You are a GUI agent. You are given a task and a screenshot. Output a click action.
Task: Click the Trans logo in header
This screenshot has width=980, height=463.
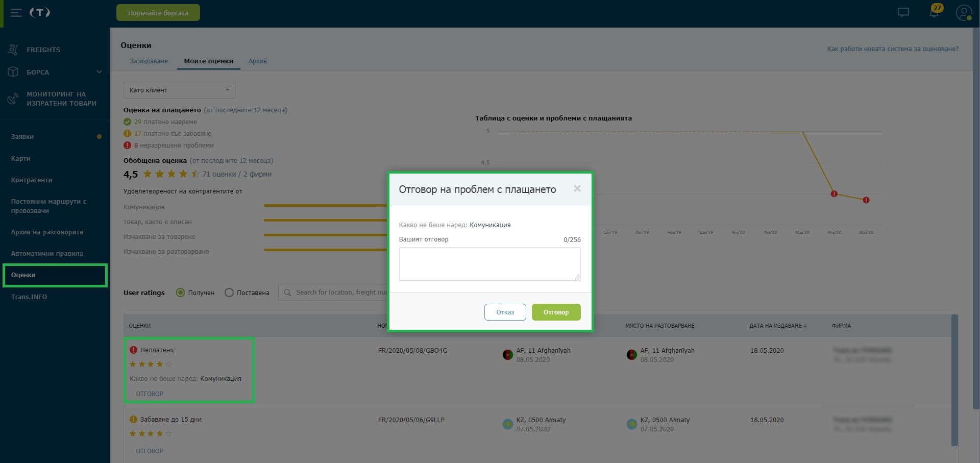pyautogui.click(x=40, y=13)
